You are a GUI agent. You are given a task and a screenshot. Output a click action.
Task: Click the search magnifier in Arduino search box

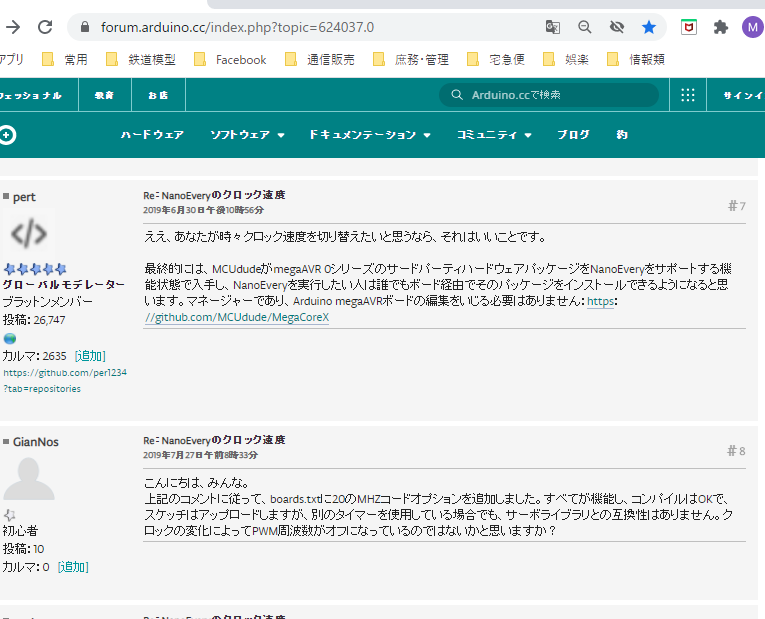tap(457, 95)
